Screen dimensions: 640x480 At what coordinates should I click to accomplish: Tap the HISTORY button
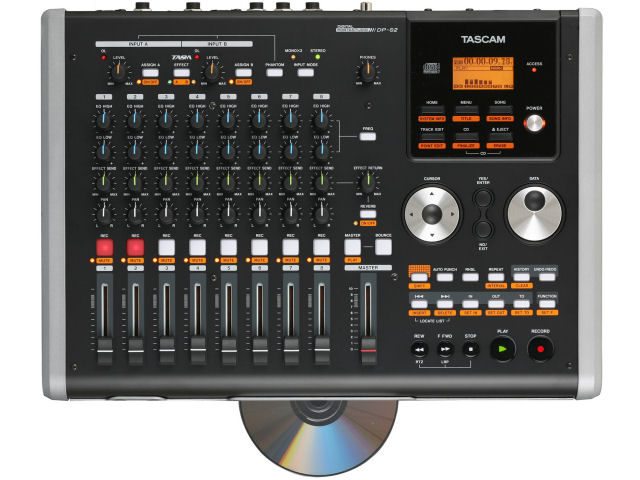click(x=521, y=277)
